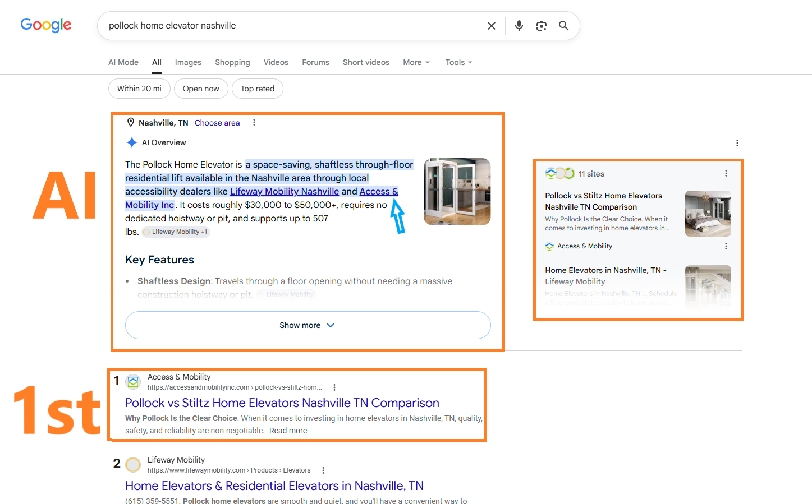Open the Pollock elevator image in AI Overview

[x=457, y=192]
